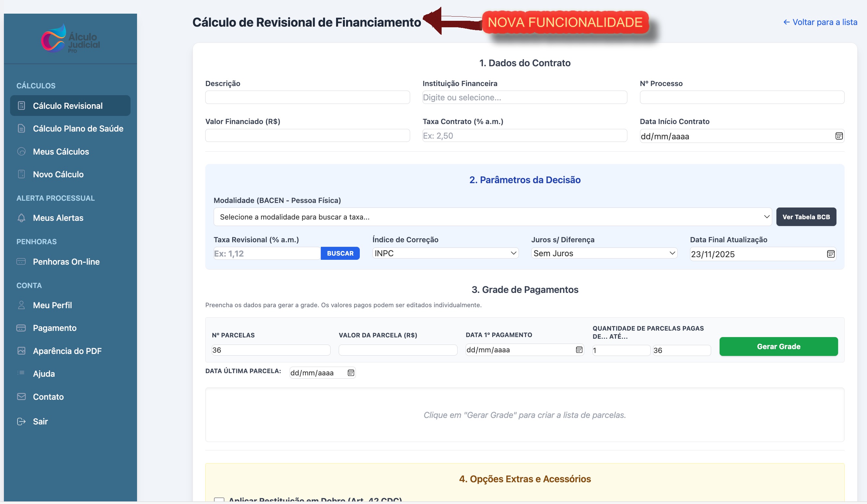Go to Meus Cálculos in sidebar
Screen dimensions: 867x504
[x=61, y=152]
